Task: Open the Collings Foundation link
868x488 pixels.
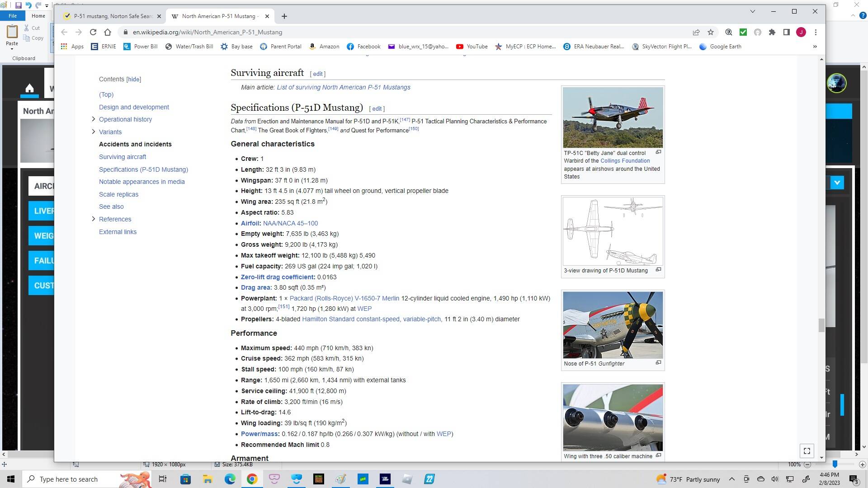Action: coord(625,161)
